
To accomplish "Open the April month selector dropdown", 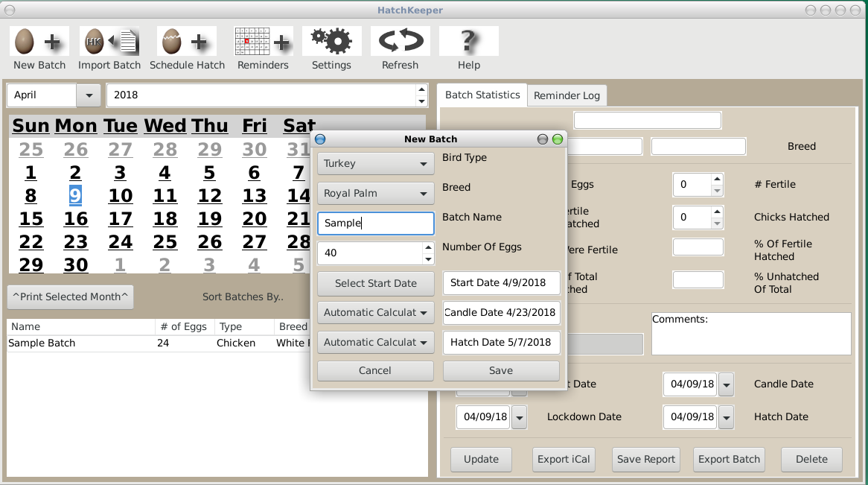I will click(88, 95).
